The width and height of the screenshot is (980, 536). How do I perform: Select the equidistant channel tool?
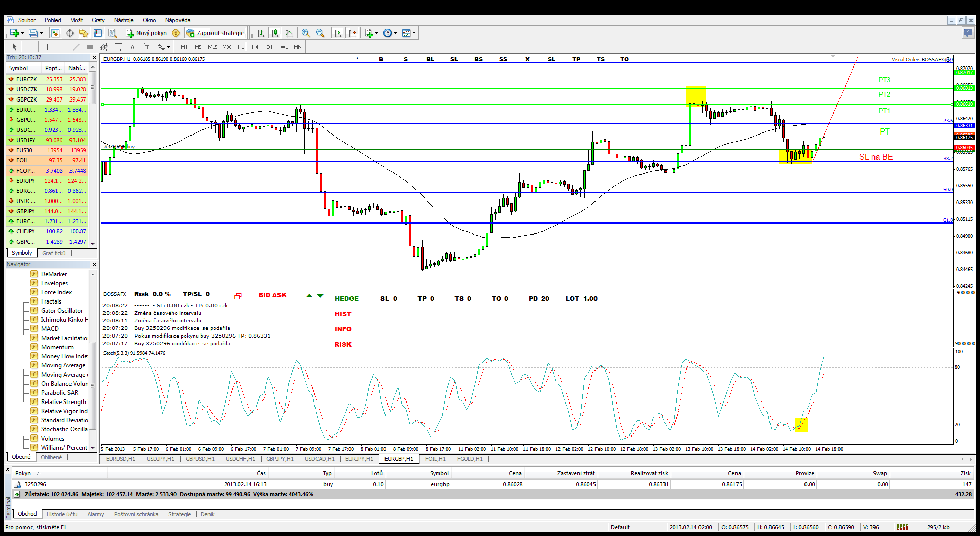coord(104,47)
